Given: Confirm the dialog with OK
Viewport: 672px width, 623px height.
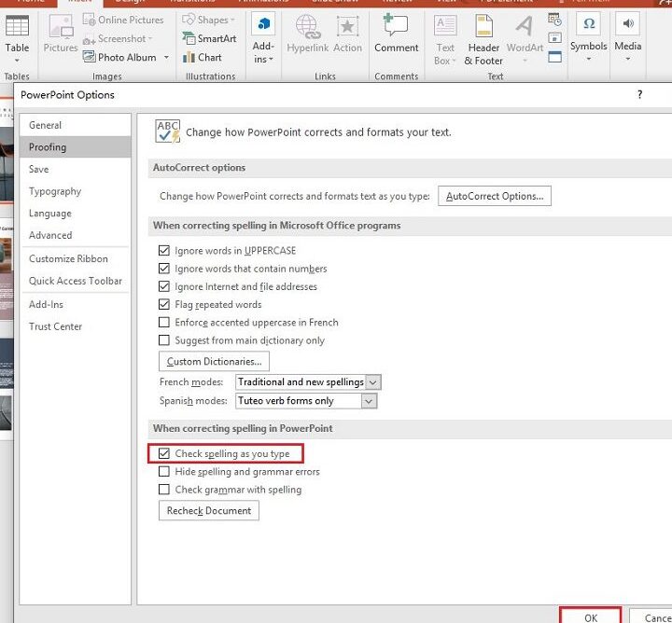Looking at the screenshot, I should 591,617.
